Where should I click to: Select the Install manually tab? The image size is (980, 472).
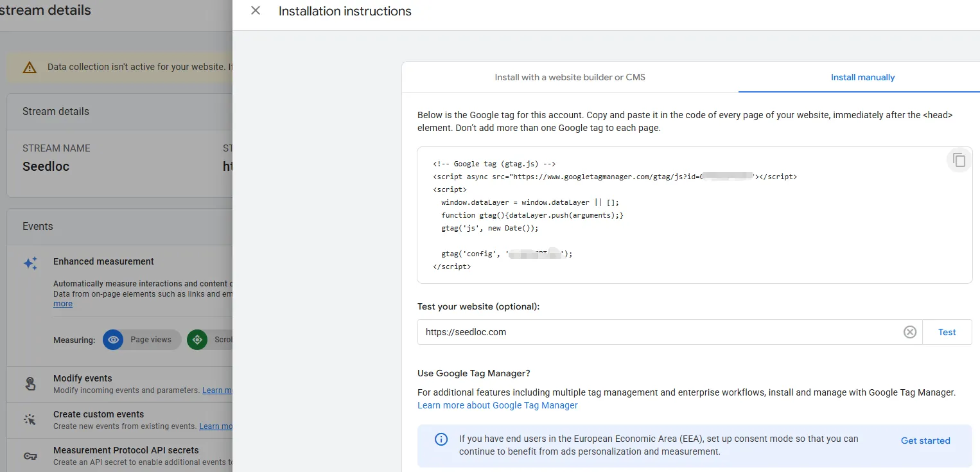tap(862, 77)
